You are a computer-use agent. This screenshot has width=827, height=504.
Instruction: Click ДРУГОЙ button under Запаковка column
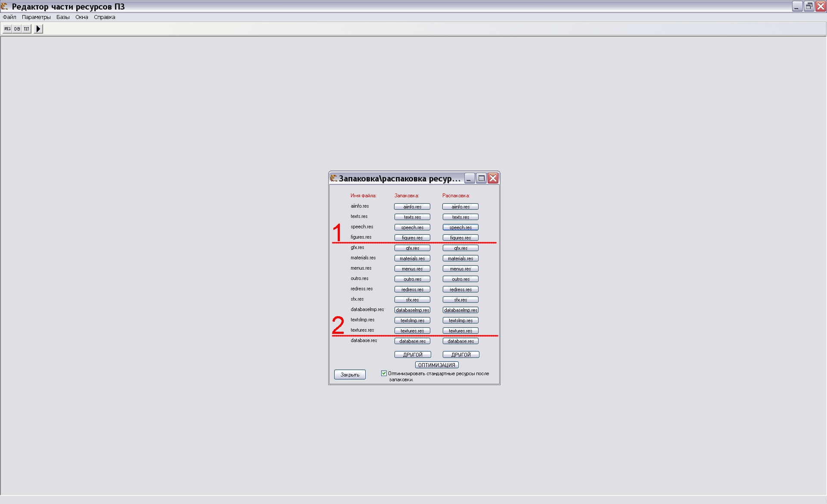[x=412, y=355]
